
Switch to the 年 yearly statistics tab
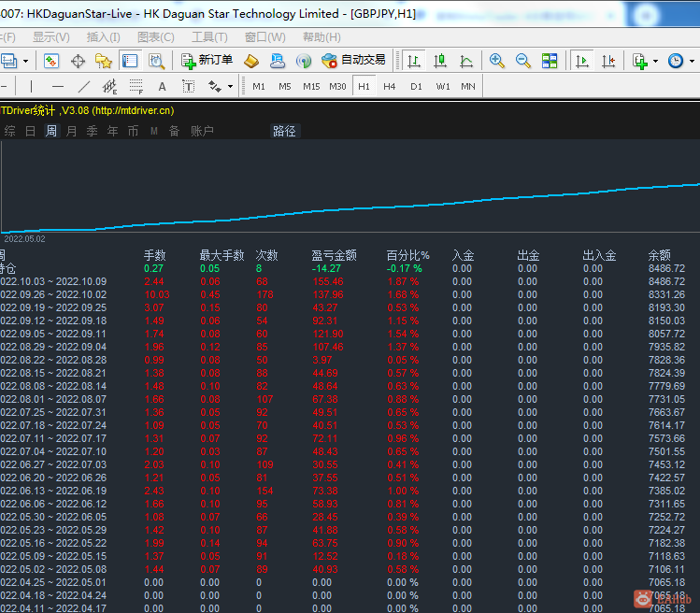pos(112,131)
